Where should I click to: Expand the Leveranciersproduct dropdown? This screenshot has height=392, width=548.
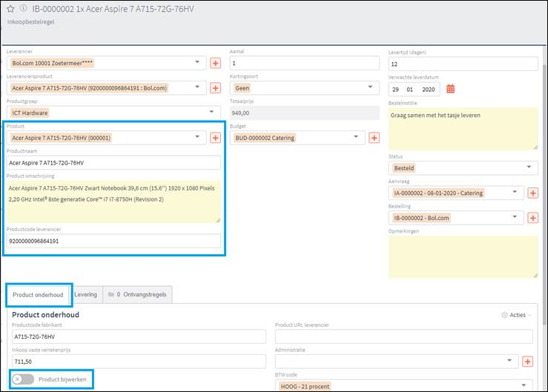197,87
